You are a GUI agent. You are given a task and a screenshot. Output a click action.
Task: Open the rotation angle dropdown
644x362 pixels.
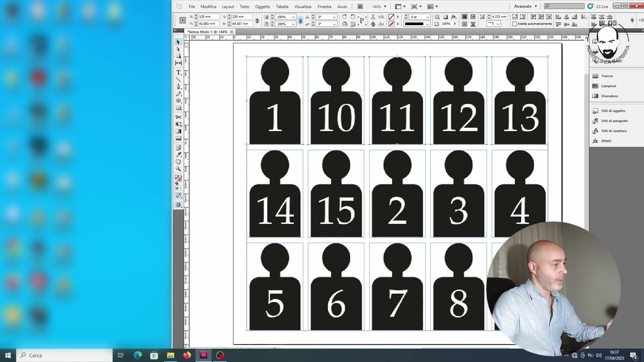(334, 17)
